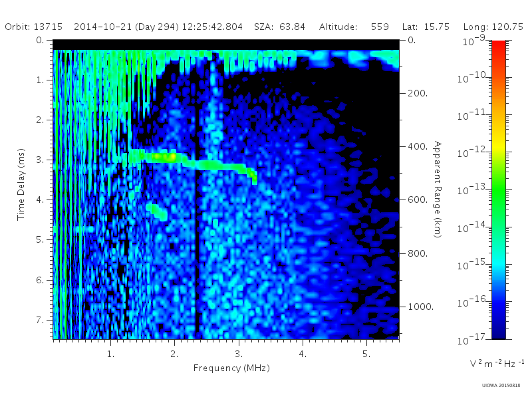
Task: Click the '5.' tick label on the frequency axis
Action: (x=366, y=354)
